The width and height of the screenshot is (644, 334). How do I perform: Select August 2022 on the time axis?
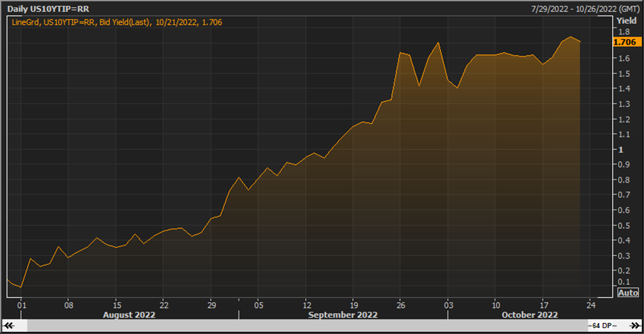coord(129,315)
